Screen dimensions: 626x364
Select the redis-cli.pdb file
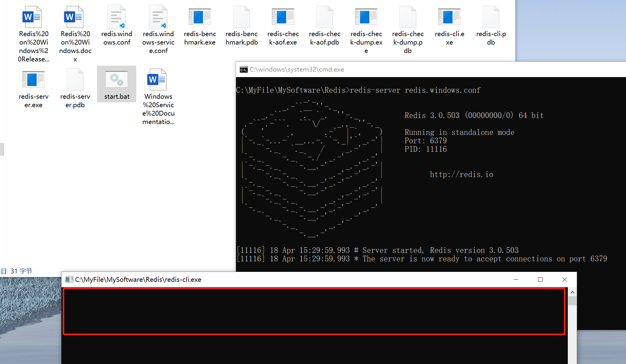(491, 17)
